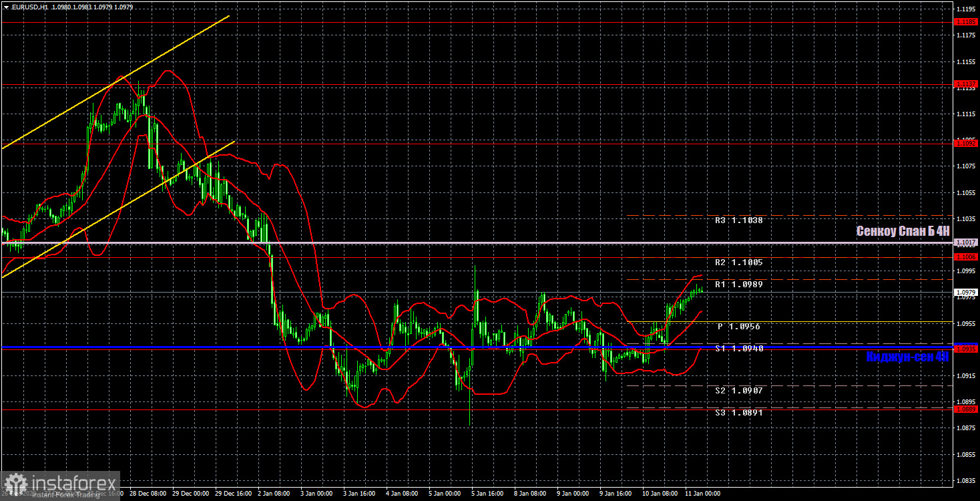Viewport: 980px width, 501px height.
Task: Click the 1.0875 price axis label
Action: [x=967, y=428]
